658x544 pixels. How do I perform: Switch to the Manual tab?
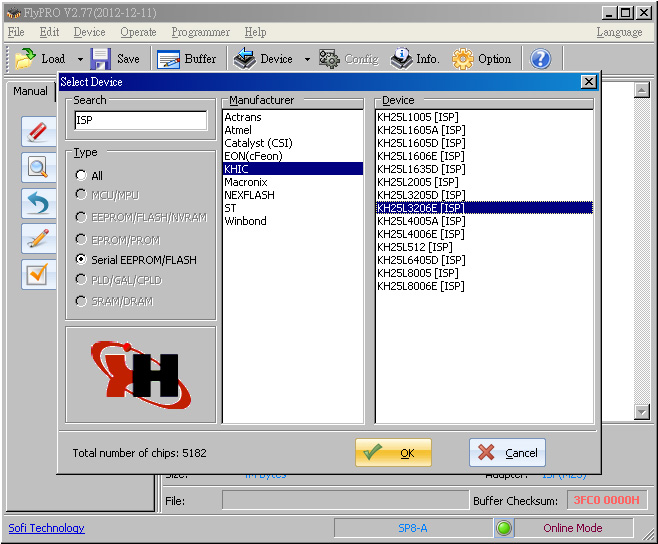[30, 91]
